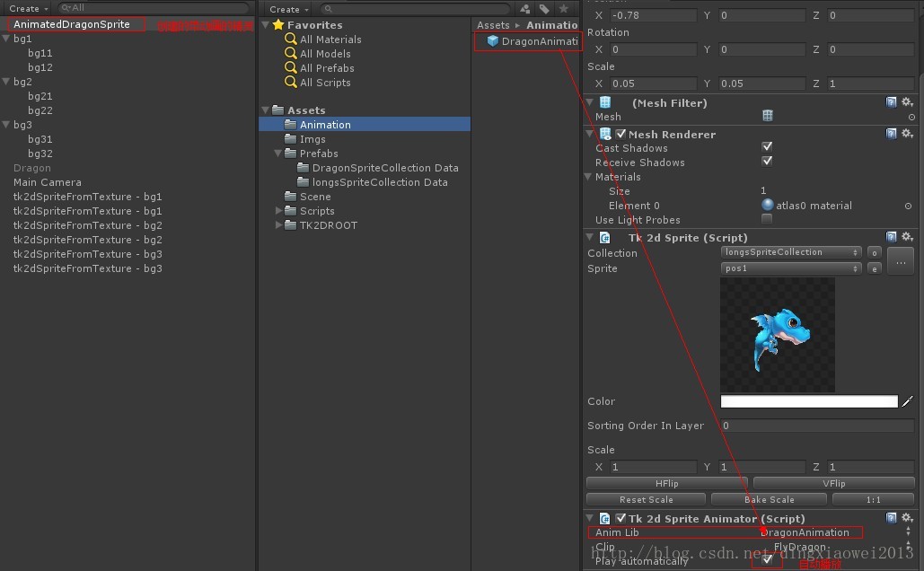Collapse the bg3 hierarchy node
This screenshot has height=571, width=924.
(6, 124)
